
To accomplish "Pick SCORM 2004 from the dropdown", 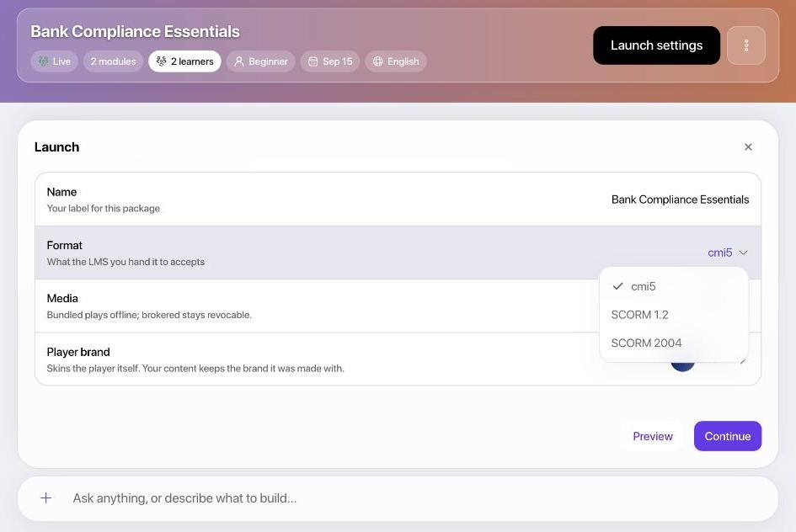I will (x=674, y=343).
